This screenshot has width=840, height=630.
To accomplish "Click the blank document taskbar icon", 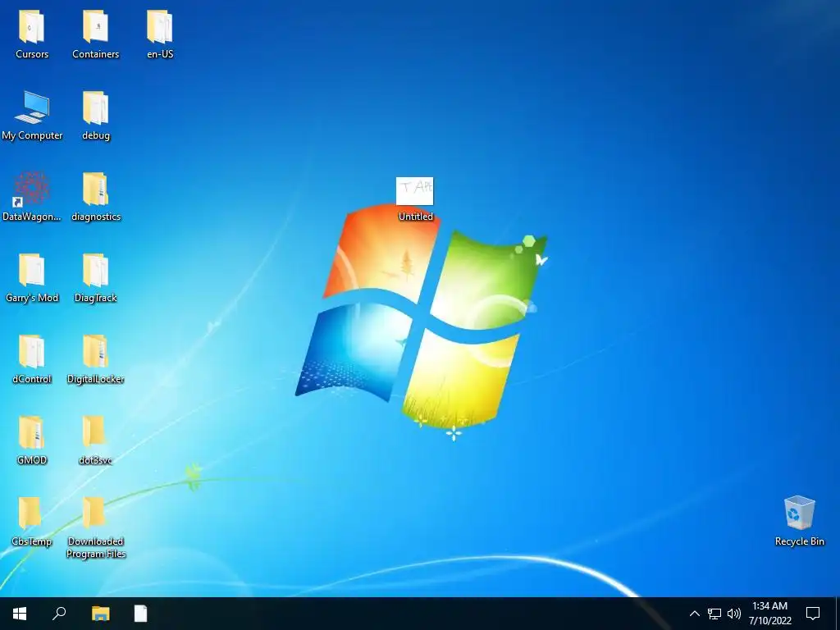I will (x=141, y=614).
